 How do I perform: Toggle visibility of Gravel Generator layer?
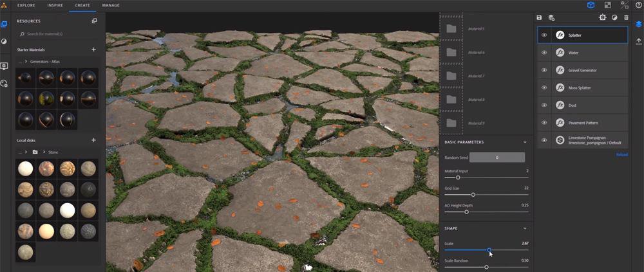pyautogui.click(x=544, y=70)
